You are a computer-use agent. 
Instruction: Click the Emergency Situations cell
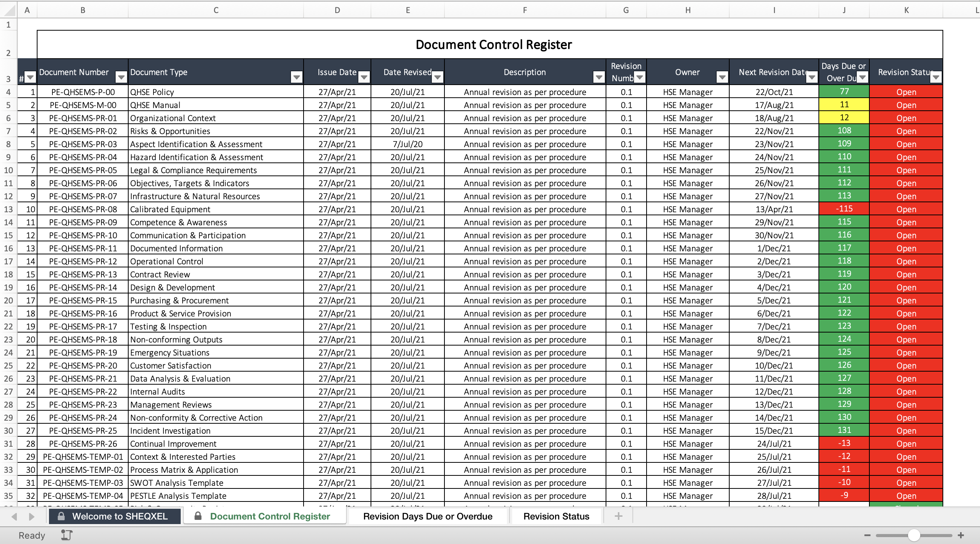(216, 352)
